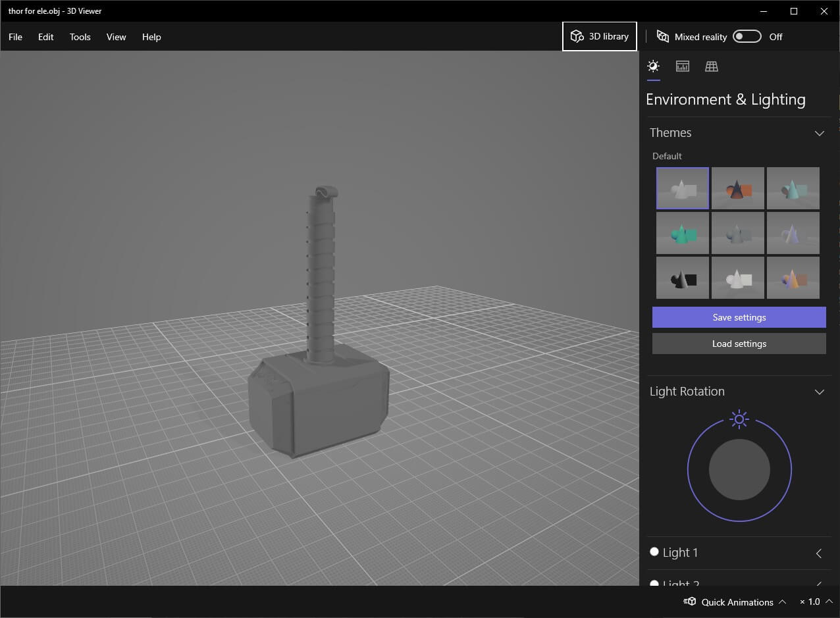Close the 3D Viewer window
The width and height of the screenshot is (840, 618).
coord(824,11)
